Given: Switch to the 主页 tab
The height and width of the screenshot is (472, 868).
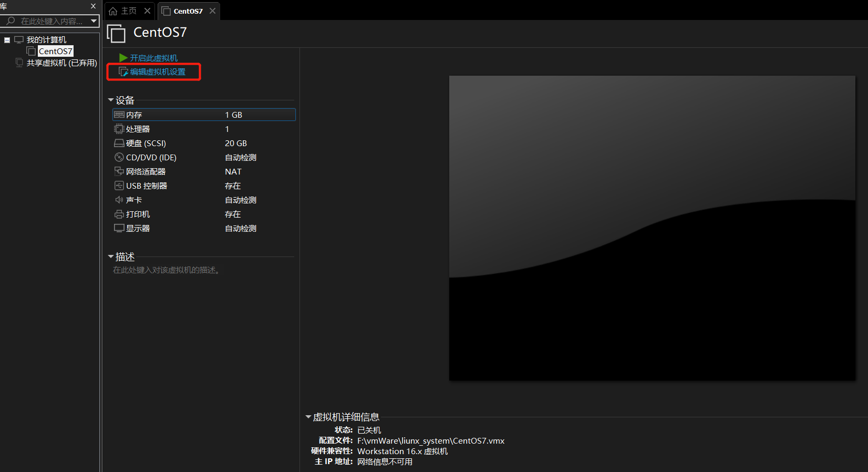Looking at the screenshot, I should (x=130, y=11).
